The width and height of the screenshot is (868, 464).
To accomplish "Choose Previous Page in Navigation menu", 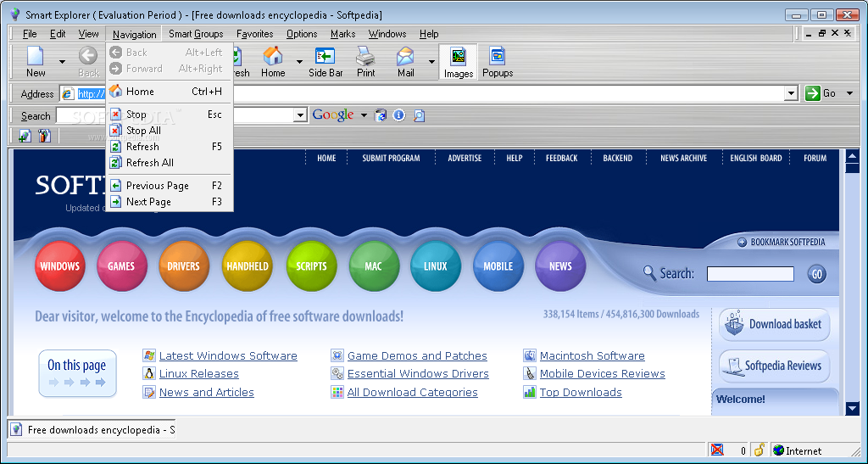I will (170, 186).
